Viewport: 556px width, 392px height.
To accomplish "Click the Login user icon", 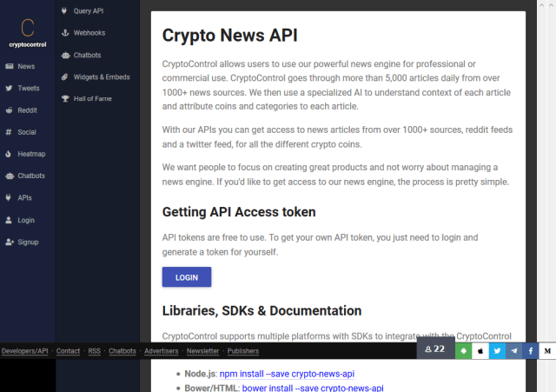I will click(x=9, y=220).
